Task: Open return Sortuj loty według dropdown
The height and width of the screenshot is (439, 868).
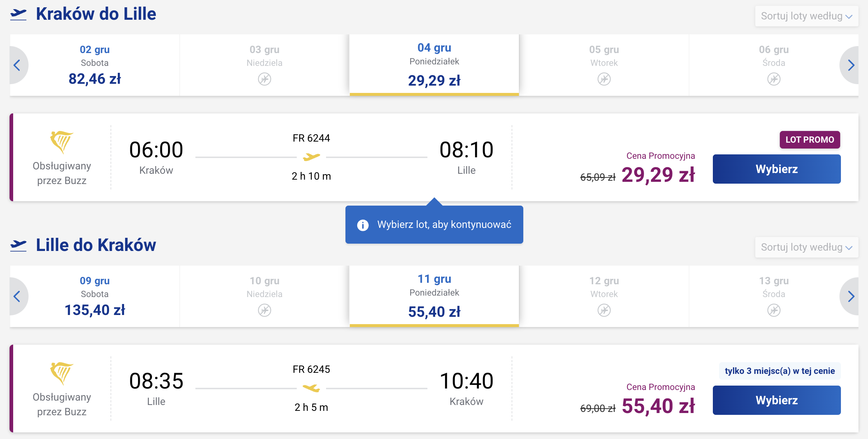Action: [x=807, y=247]
